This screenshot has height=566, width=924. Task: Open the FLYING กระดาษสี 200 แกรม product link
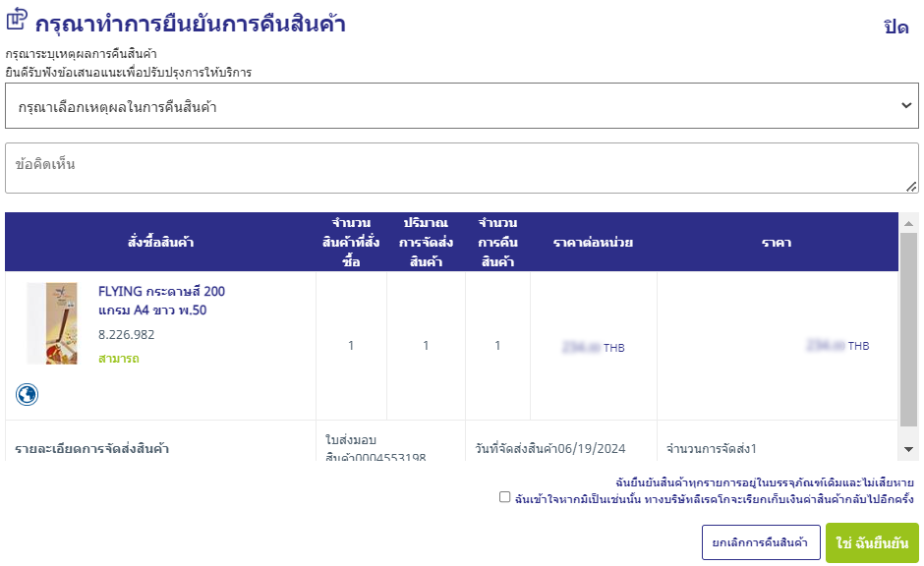point(161,301)
